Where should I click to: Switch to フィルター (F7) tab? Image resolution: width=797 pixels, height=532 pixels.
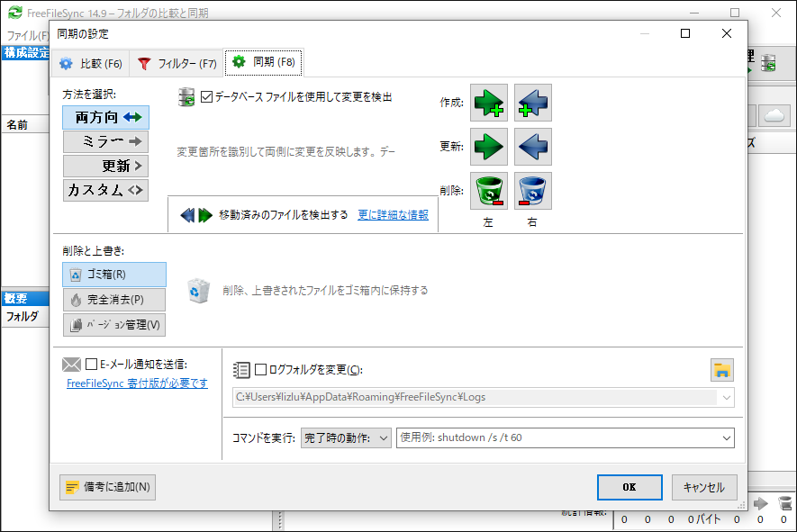click(177, 64)
